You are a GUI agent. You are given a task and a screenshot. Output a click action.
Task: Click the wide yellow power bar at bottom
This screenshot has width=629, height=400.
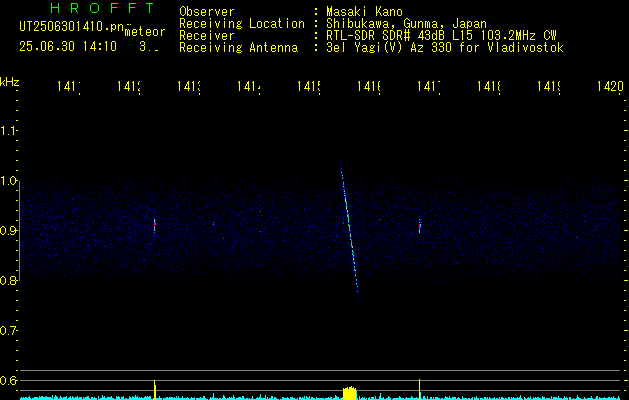pyautogui.click(x=350, y=393)
